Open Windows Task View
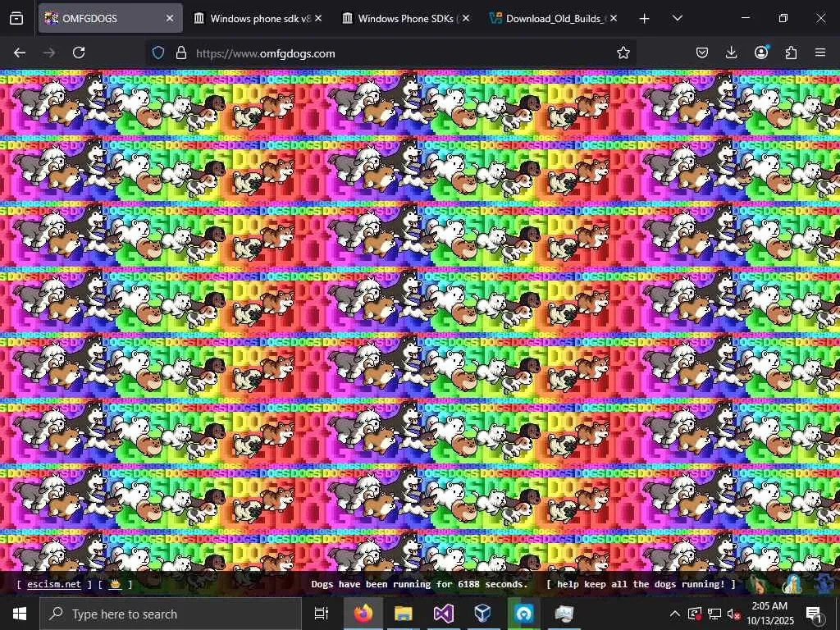The width and height of the screenshot is (840, 630). click(x=322, y=614)
